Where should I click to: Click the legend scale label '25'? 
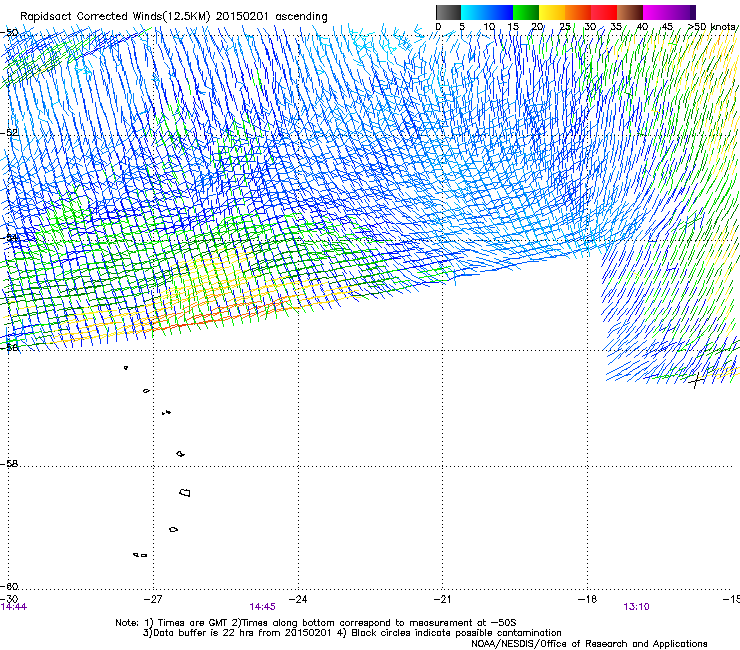coord(565,27)
